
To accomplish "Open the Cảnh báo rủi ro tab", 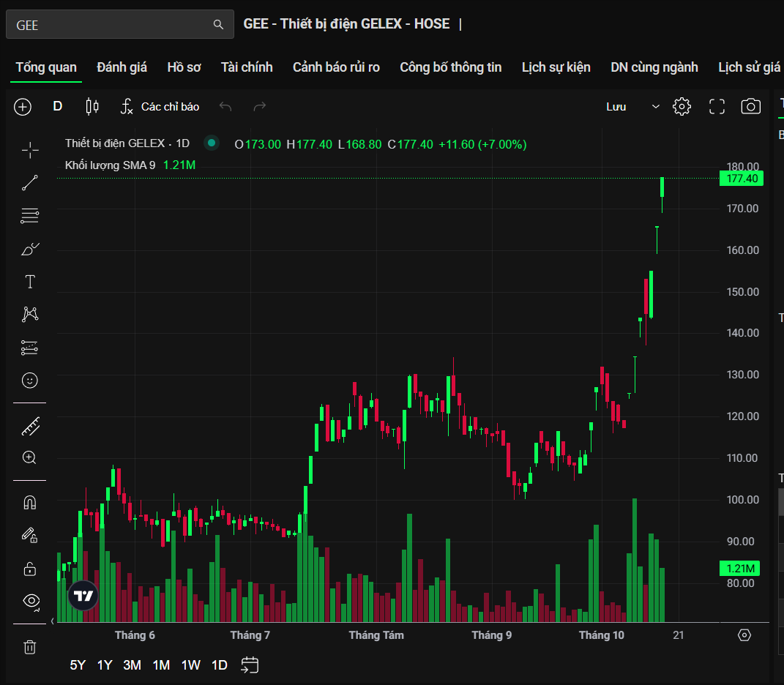I will click(336, 67).
